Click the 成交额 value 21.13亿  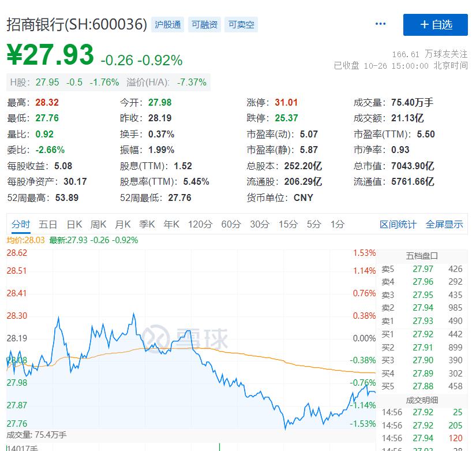click(x=407, y=118)
